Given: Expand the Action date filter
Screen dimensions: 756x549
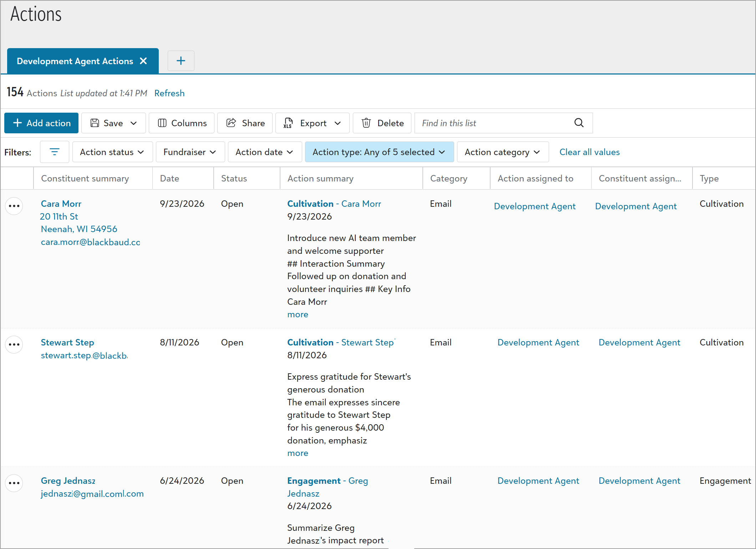Looking at the screenshot, I should pyautogui.click(x=265, y=152).
